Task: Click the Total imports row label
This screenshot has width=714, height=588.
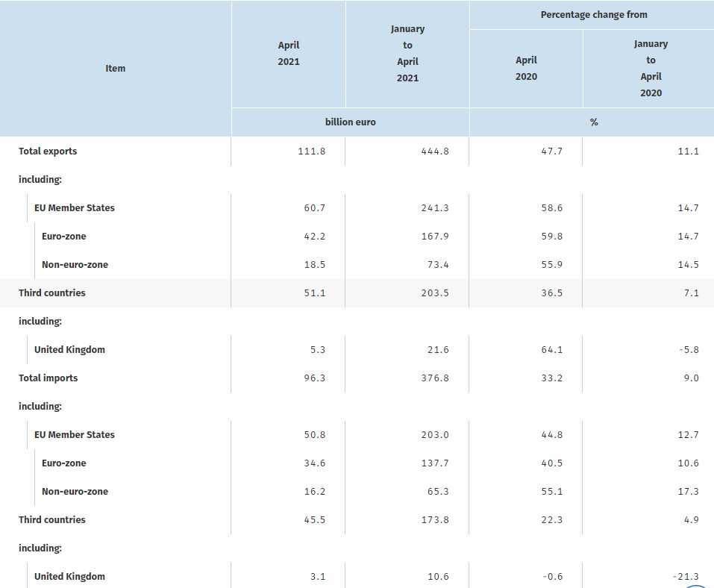Action: point(48,378)
